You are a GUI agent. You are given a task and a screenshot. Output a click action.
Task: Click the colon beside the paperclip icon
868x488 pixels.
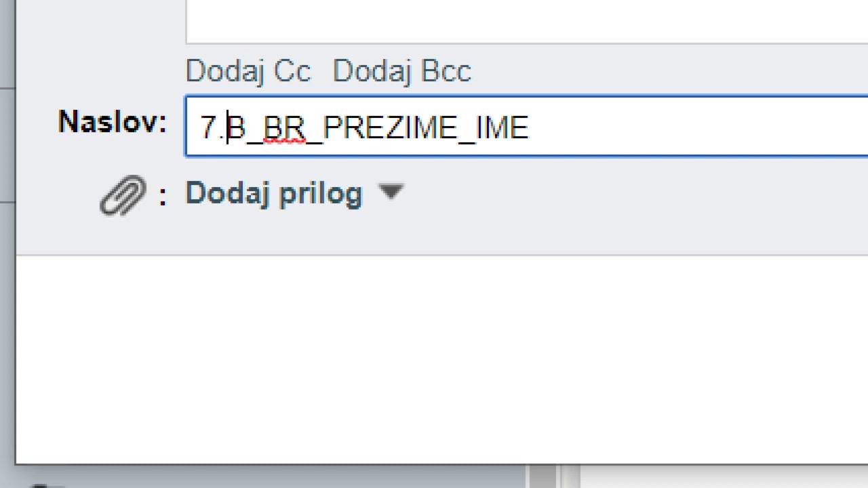(x=163, y=197)
